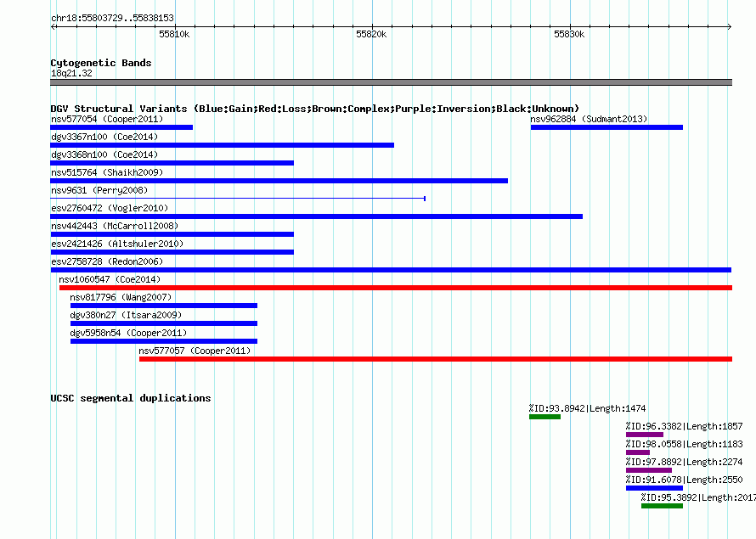Screen dimensions: 756x539
Task: Open variant nsv1060547 (Coe2014) label
Action: [110, 279]
